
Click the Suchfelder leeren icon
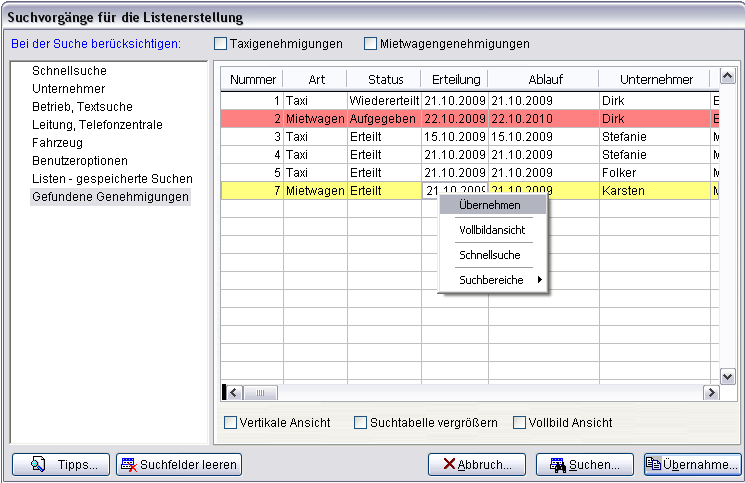(128, 464)
